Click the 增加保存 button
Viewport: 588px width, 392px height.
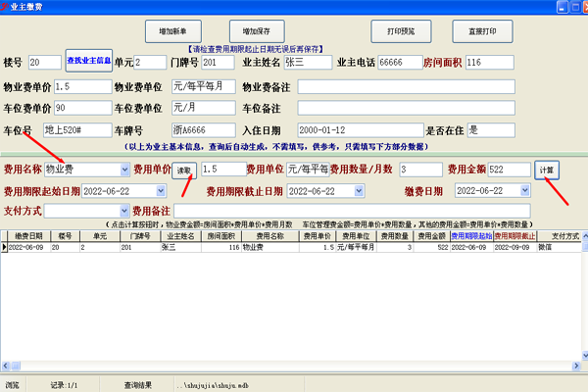(x=257, y=31)
